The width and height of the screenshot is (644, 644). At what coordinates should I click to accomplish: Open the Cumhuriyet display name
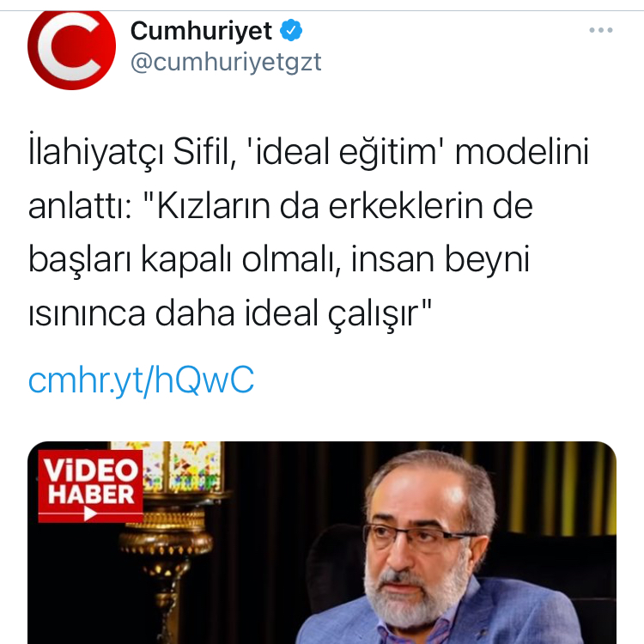201,31
